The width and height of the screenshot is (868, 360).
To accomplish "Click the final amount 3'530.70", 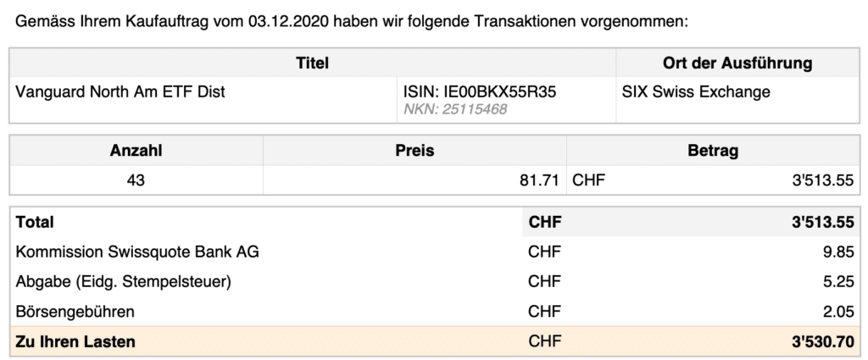I will [821, 342].
